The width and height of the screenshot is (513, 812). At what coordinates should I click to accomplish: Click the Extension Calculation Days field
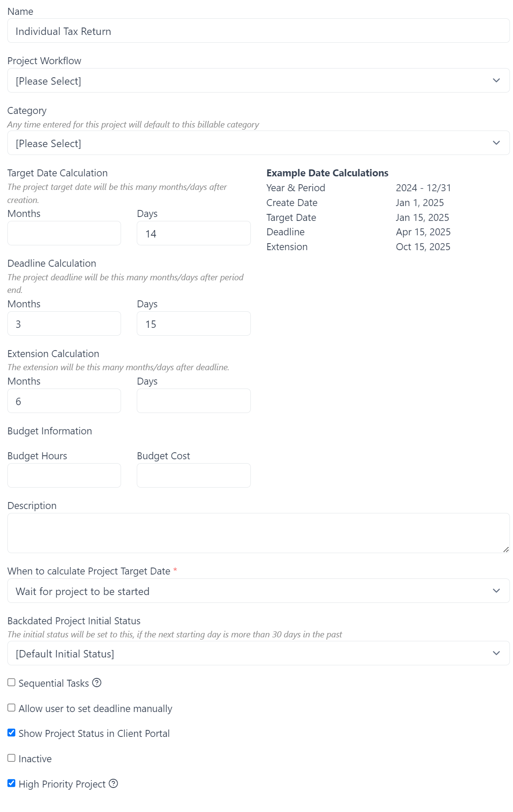click(x=194, y=400)
